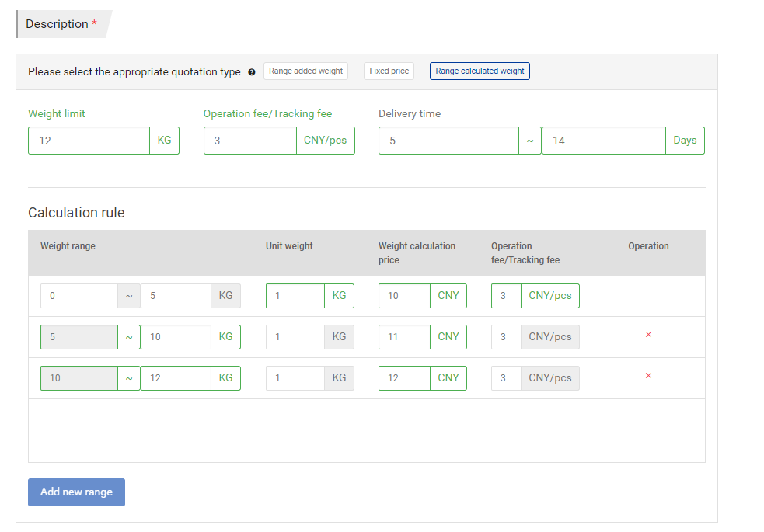Click third row upper weight range field showing 12
The height and width of the screenshot is (532, 764).
click(176, 378)
